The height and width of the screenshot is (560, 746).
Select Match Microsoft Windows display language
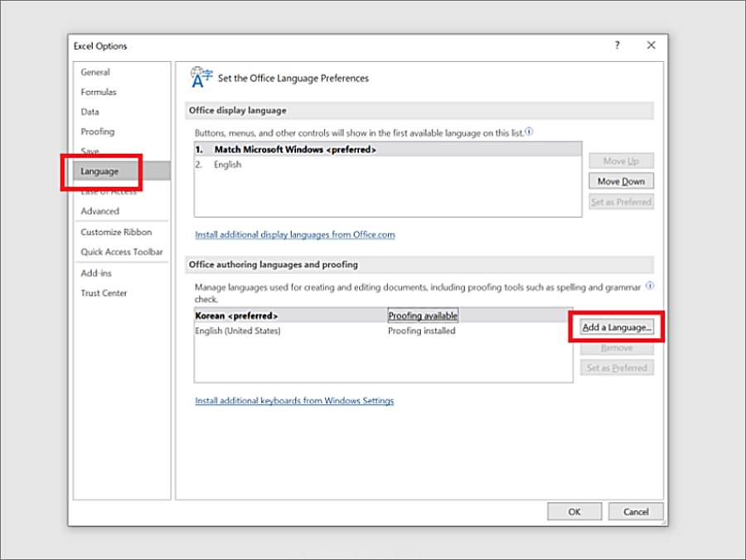click(x=388, y=149)
